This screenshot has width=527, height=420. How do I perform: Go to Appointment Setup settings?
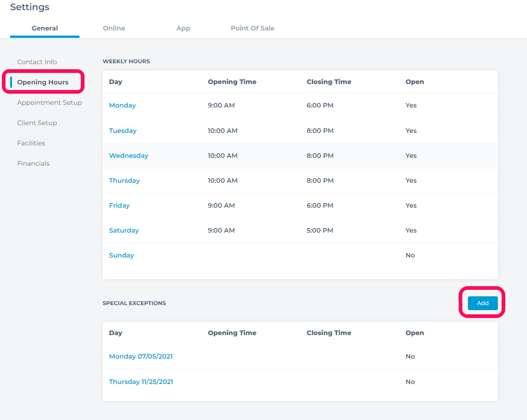(49, 102)
